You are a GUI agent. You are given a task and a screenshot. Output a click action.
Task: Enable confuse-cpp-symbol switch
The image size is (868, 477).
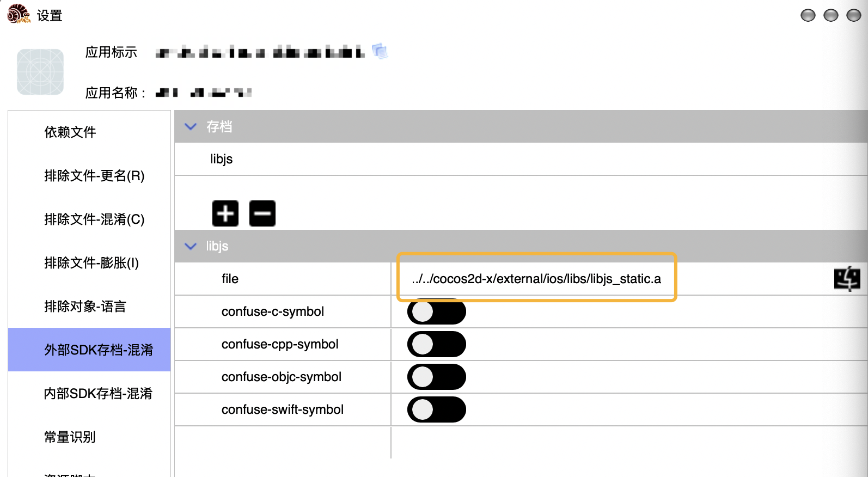437,345
